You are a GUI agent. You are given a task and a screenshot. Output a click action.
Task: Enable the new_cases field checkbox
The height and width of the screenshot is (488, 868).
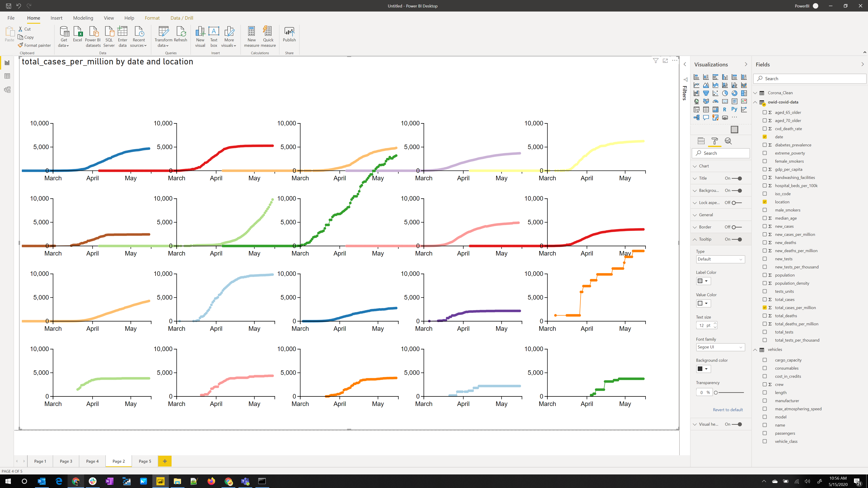click(x=765, y=226)
